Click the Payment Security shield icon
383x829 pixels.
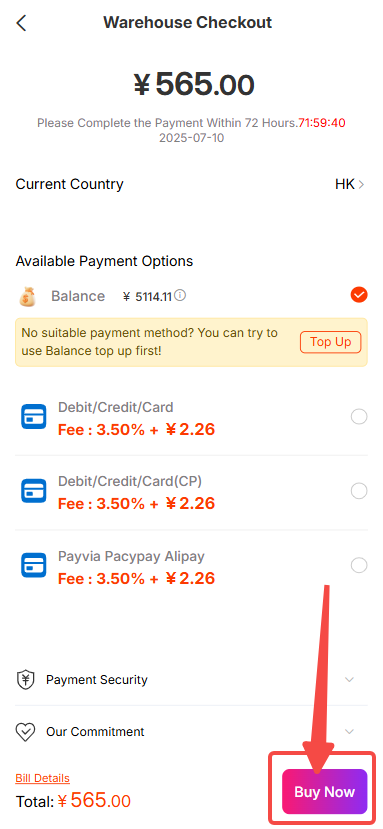pos(25,679)
